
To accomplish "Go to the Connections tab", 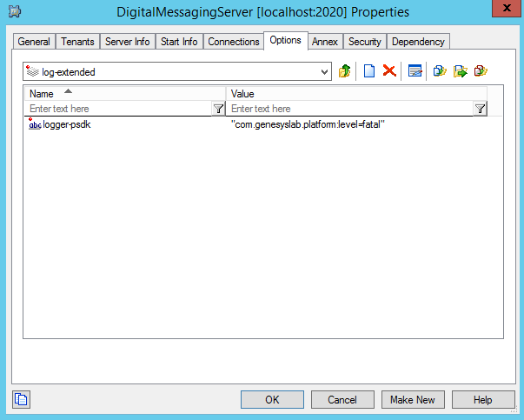I will (234, 42).
